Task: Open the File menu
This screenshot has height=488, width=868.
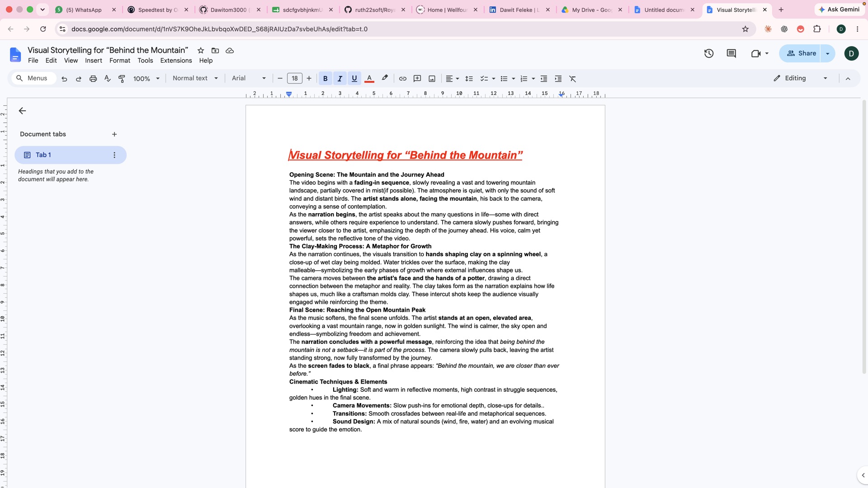Action: click(x=33, y=61)
